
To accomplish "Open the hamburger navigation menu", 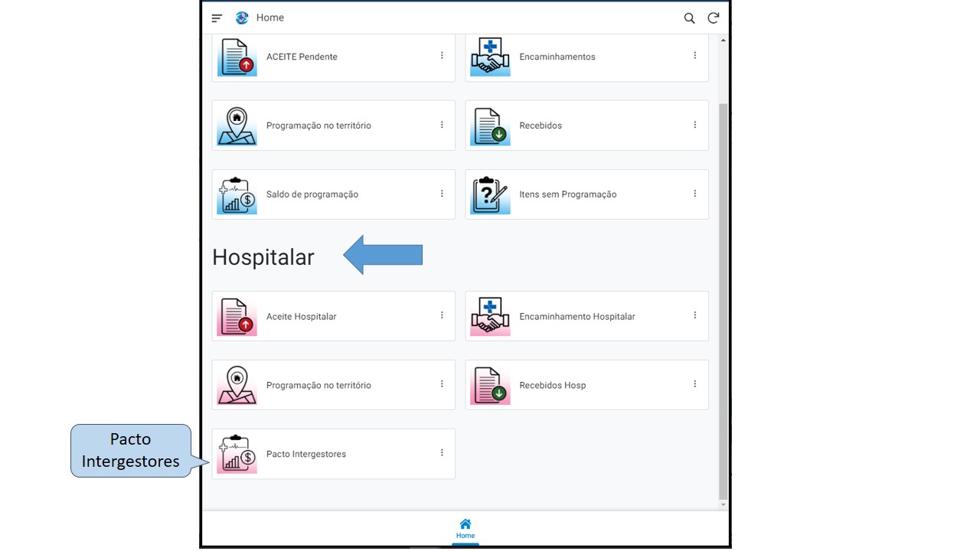I will tap(217, 18).
